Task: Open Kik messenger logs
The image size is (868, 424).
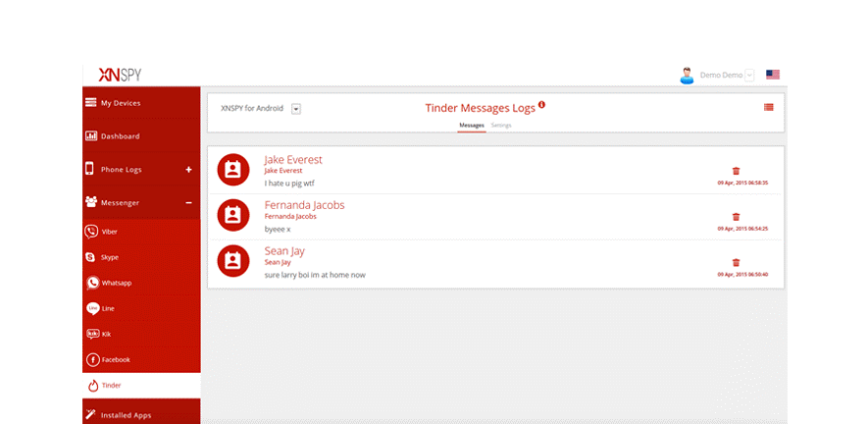Action: click(x=141, y=334)
